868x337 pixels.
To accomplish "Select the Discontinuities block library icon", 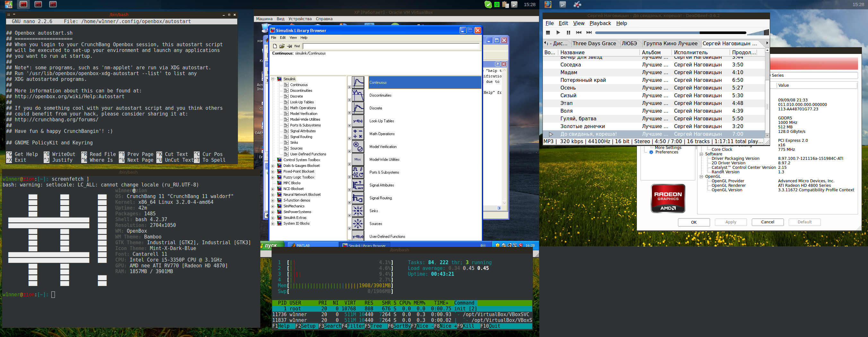I will (x=358, y=95).
